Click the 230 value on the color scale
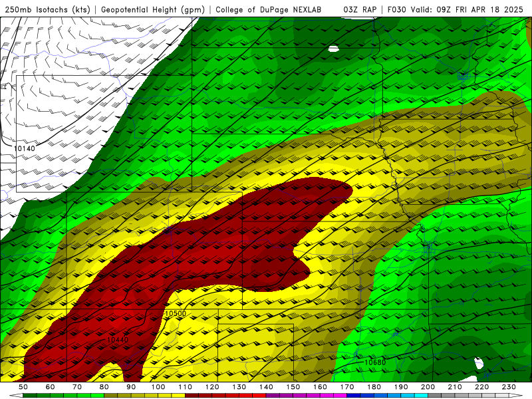532x399 pixels. coord(509,387)
